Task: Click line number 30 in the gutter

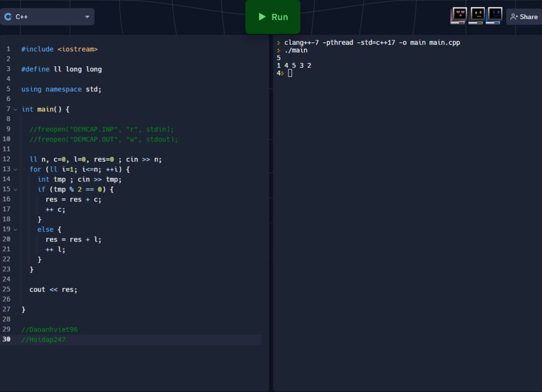Action: point(7,340)
